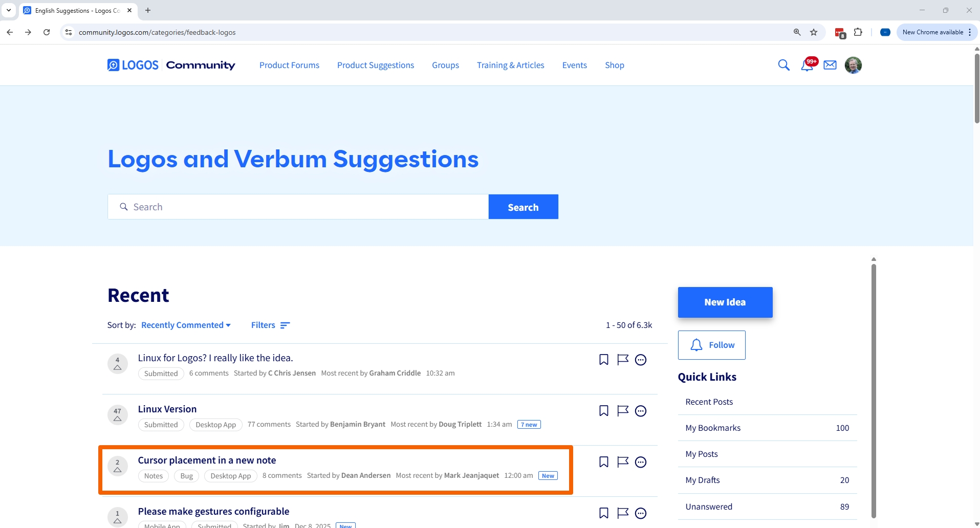Open options menu for Linux Version idea
The height and width of the screenshot is (528, 980).
point(641,411)
